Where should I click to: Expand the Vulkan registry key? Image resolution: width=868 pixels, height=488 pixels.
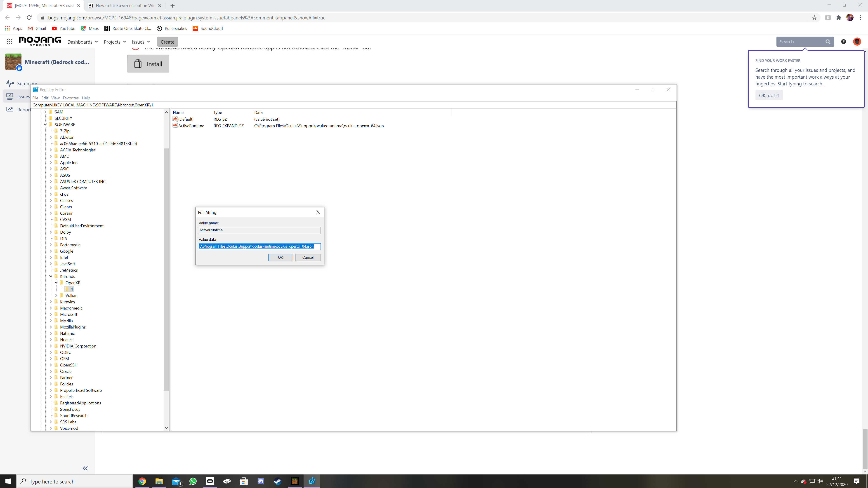click(56, 295)
